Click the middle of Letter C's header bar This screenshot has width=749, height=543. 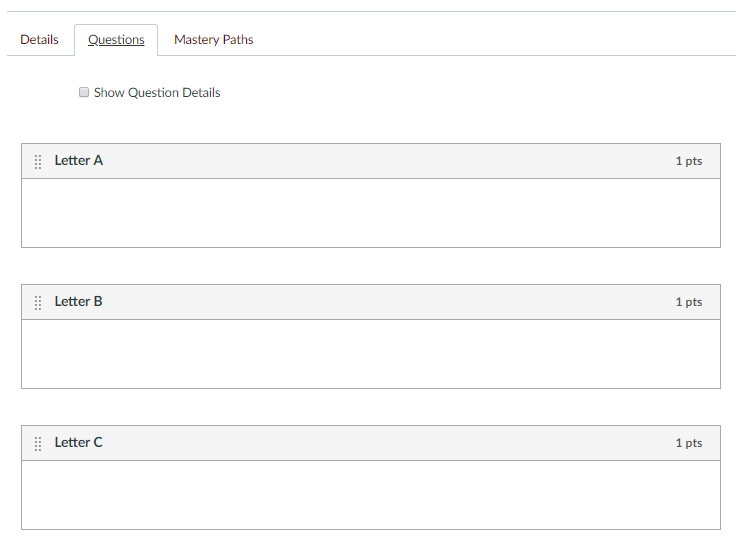[x=370, y=443]
